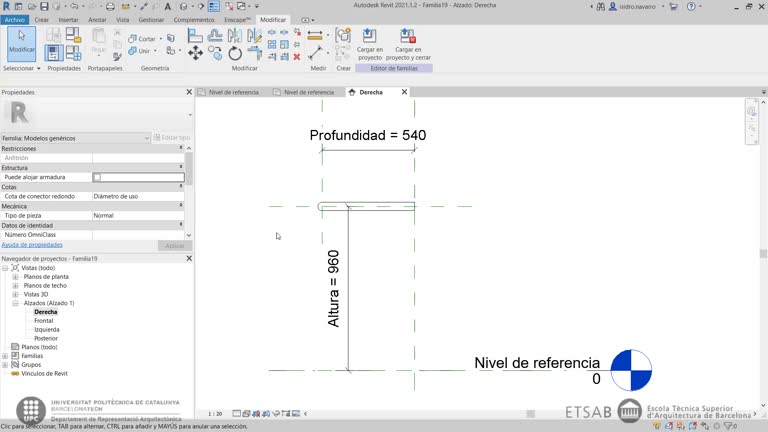The width and height of the screenshot is (768, 432).
Task: Click the red delete X icon
Action: click(x=297, y=56)
